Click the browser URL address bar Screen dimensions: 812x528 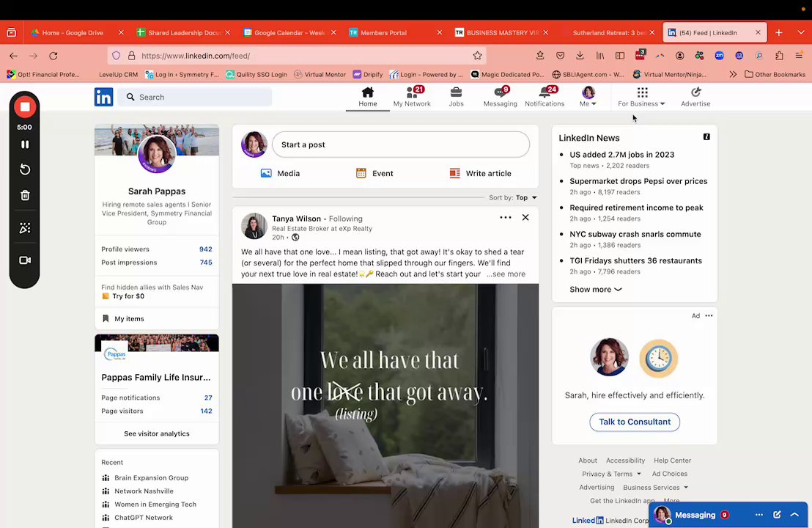(296, 56)
